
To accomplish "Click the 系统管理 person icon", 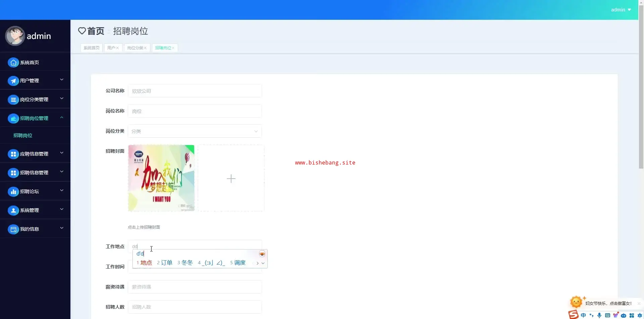I will (13, 210).
